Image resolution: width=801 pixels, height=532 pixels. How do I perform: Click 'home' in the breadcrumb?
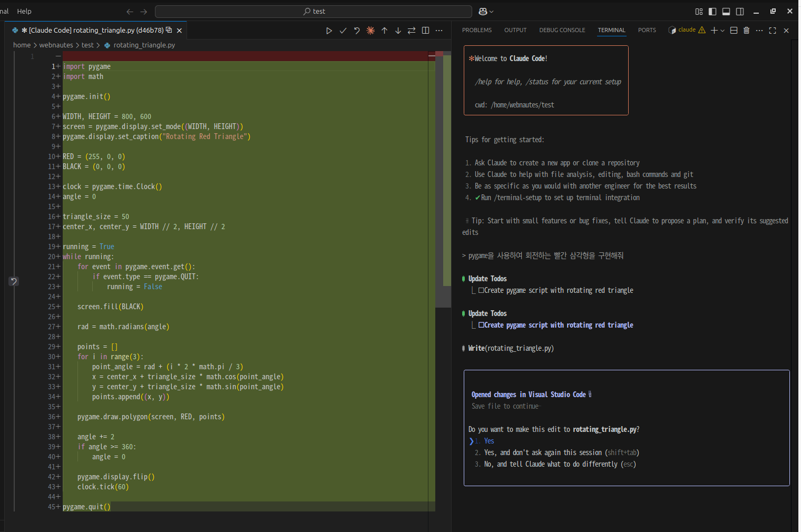pyautogui.click(x=22, y=45)
